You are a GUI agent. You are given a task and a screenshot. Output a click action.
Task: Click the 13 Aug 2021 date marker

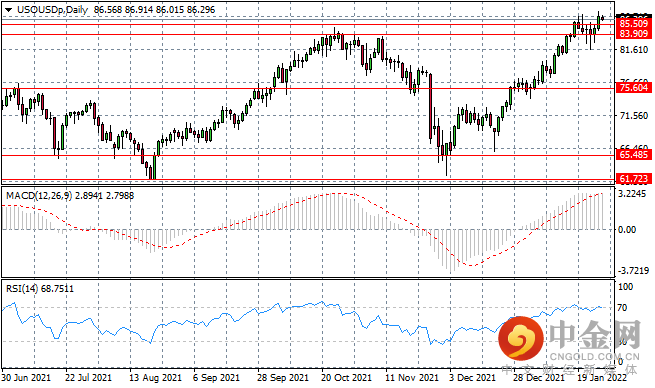[x=156, y=378]
